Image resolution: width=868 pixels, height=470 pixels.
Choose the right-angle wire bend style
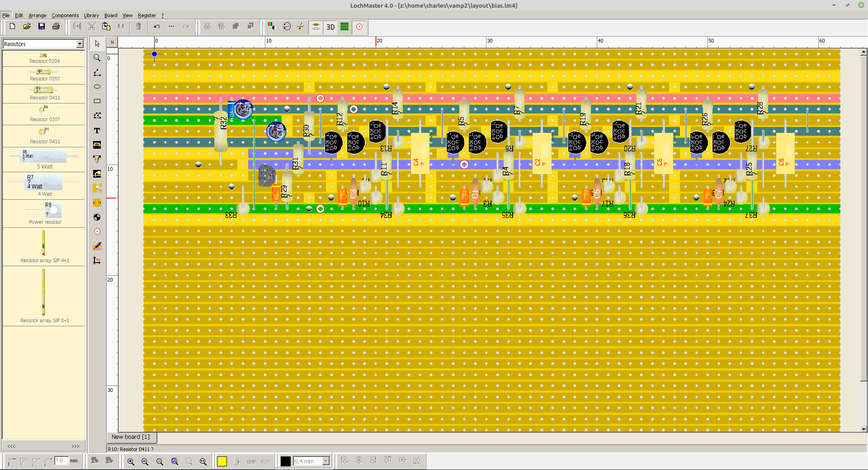coord(12,461)
